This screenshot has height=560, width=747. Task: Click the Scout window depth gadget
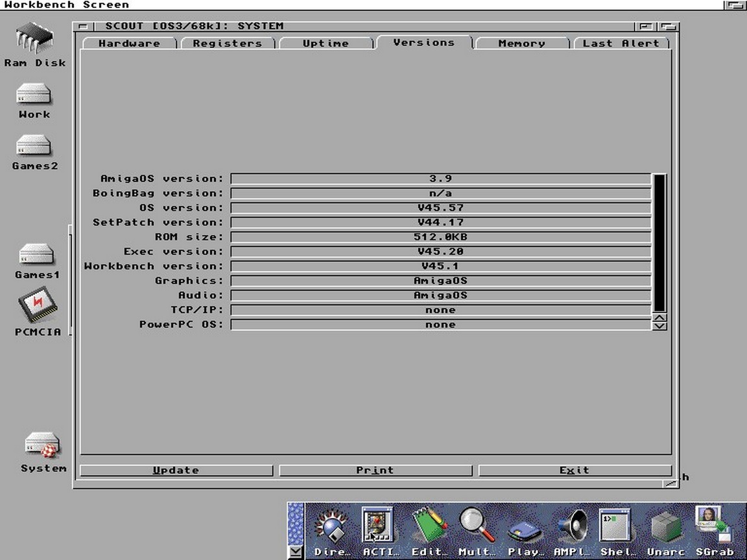pyautogui.click(x=669, y=26)
